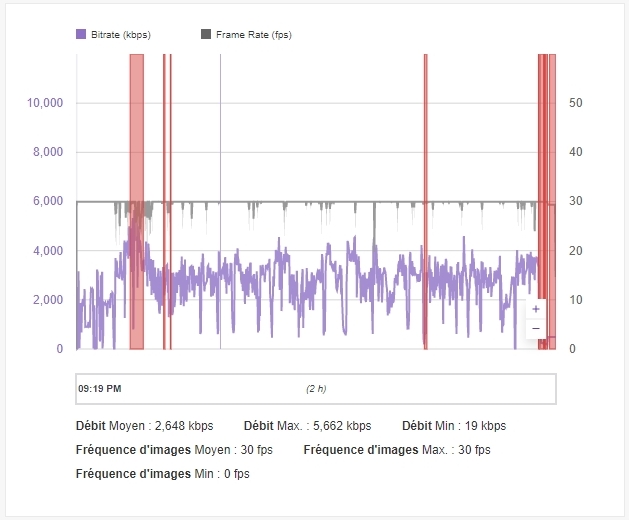This screenshot has height=520, width=629.
Task: Click the 50 fps axis label on right
Action: [576, 103]
